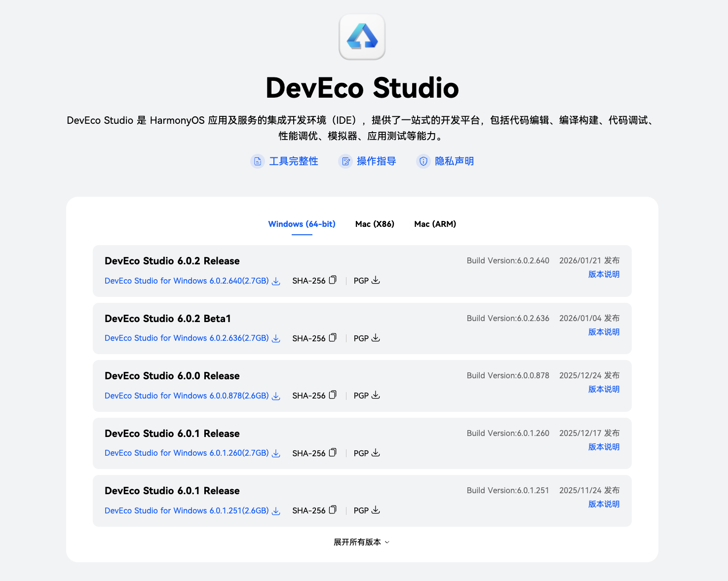Viewport: 728px width, 581px height.
Task: Open the 工具完整性 link
Action: (293, 161)
